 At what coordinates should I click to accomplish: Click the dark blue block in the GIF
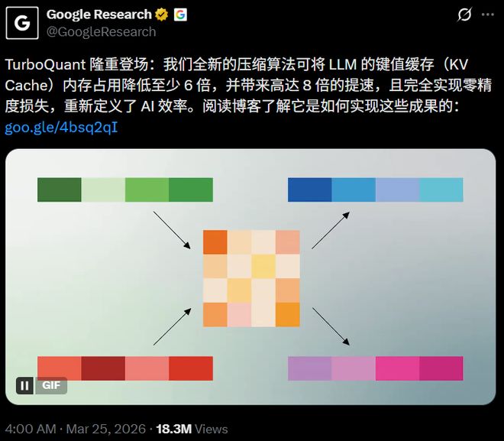[x=309, y=190]
